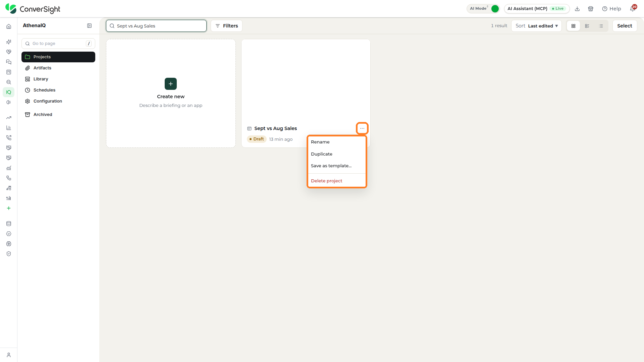Toggle the AI Mode switch
644x362 pixels.
[x=495, y=9]
